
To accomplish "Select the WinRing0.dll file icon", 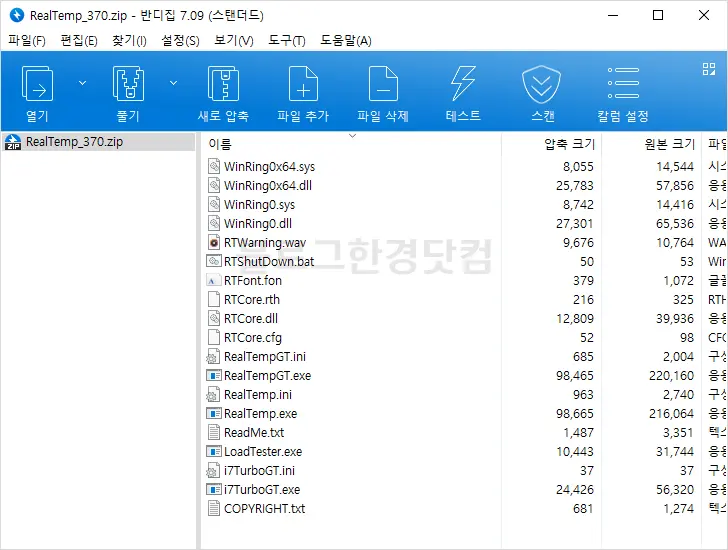I will 214,223.
